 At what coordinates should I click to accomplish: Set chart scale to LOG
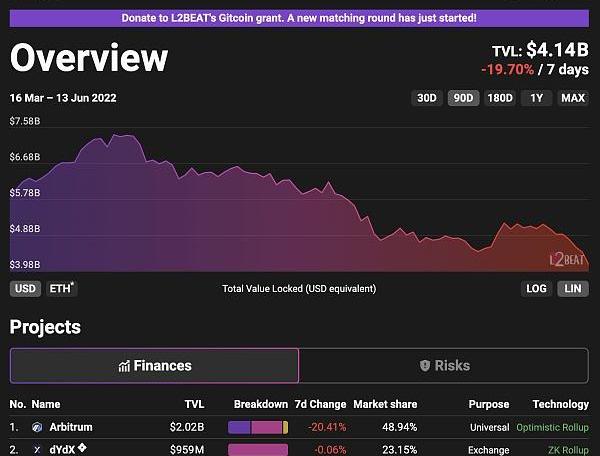coord(536,288)
